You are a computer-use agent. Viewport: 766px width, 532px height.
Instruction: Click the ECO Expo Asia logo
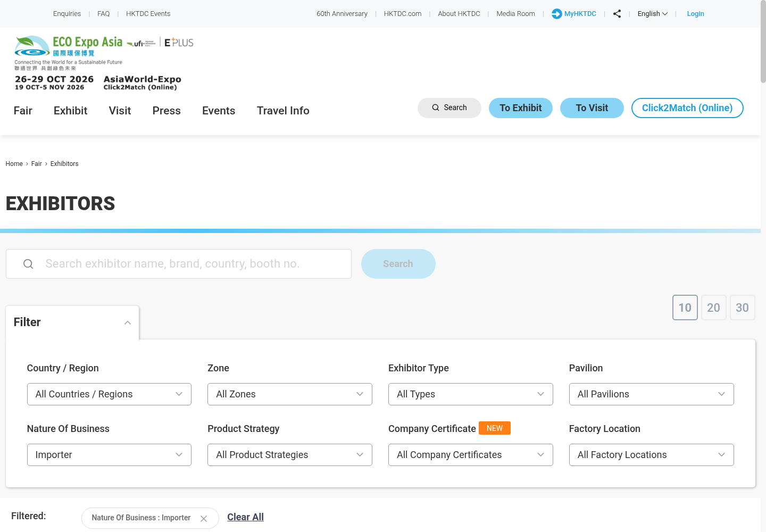point(69,52)
